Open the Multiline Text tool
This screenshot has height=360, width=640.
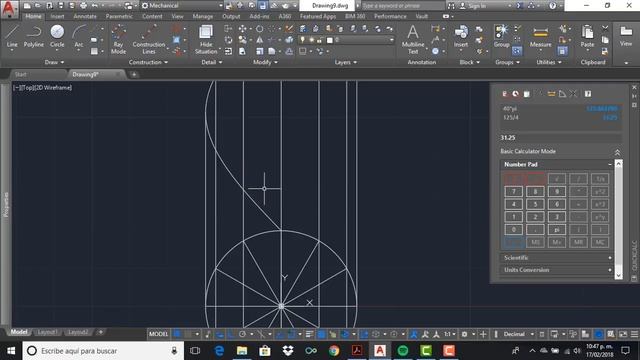(413, 40)
